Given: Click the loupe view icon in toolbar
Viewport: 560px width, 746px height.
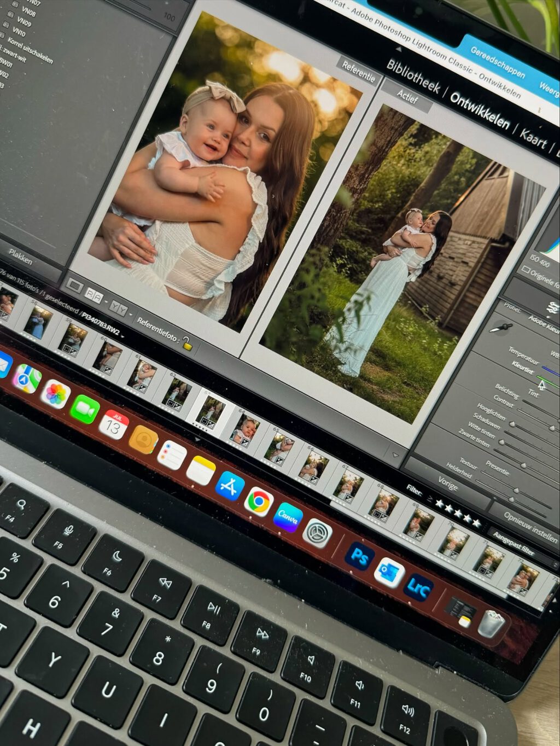Looking at the screenshot, I should (75, 286).
